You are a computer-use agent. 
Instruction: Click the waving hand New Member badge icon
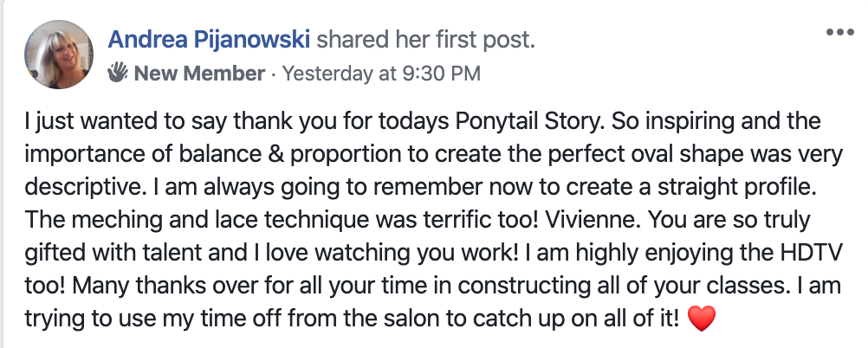118,72
